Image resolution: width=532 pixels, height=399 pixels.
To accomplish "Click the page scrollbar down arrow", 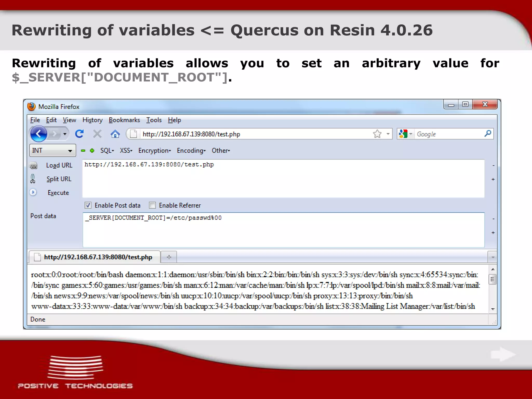I will click(x=493, y=309).
